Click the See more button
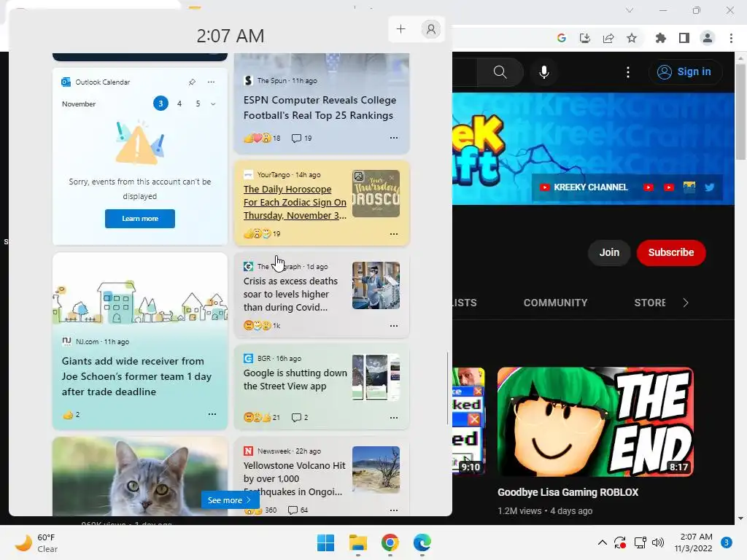The width and height of the screenshot is (747, 560). [x=230, y=500]
